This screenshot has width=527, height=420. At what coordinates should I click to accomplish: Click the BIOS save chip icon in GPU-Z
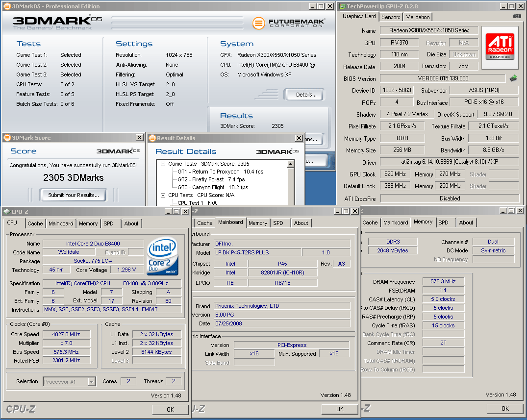[x=513, y=78]
